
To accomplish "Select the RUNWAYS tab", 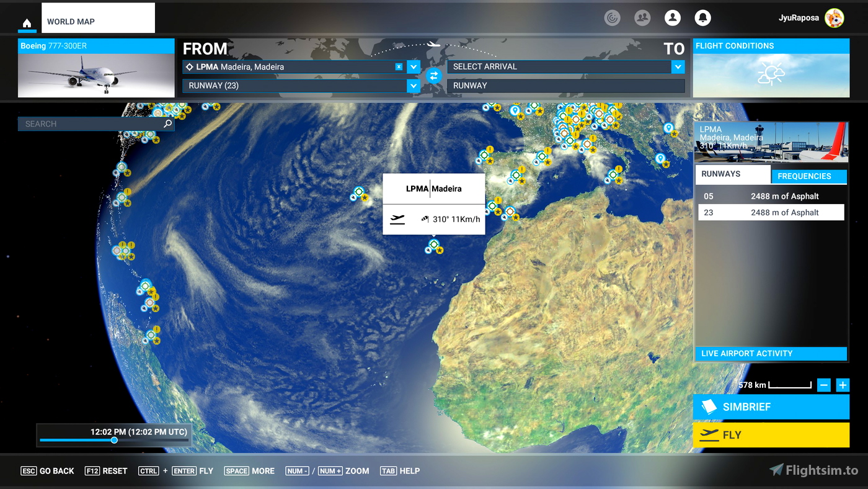I will click(733, 174).
